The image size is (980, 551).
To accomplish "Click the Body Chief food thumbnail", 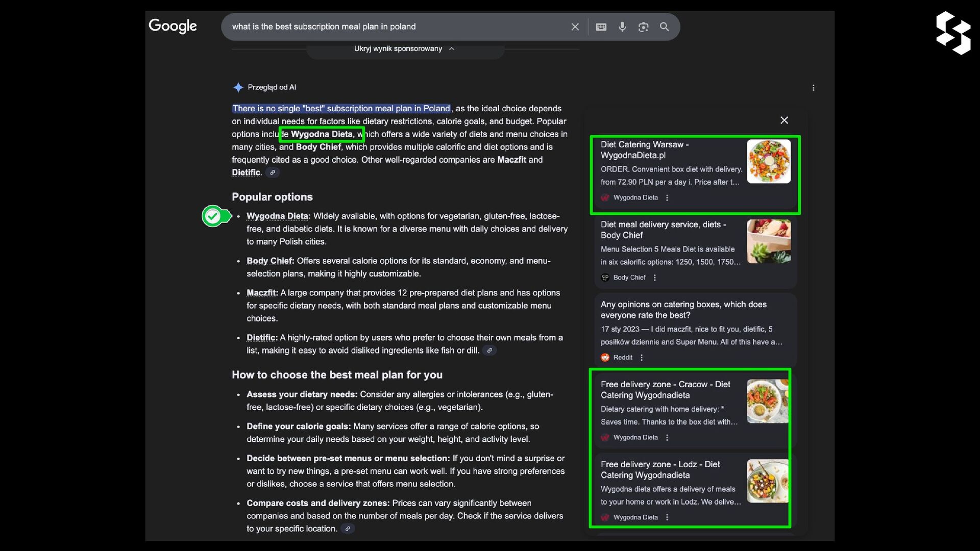I will tap(768, 241).
